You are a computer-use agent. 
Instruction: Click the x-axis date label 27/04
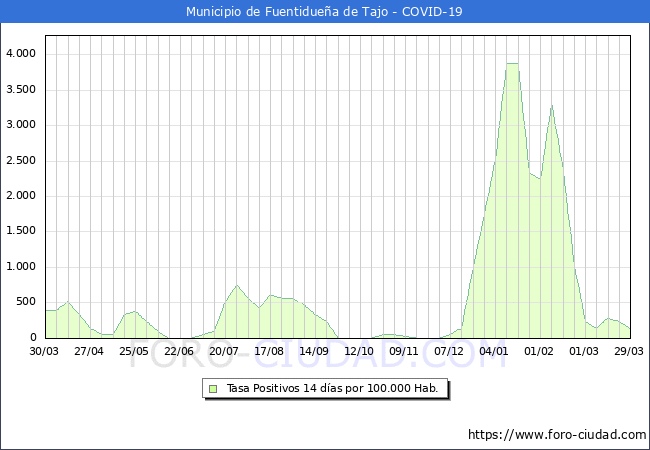pyautogui.click(x=89, y=351)
